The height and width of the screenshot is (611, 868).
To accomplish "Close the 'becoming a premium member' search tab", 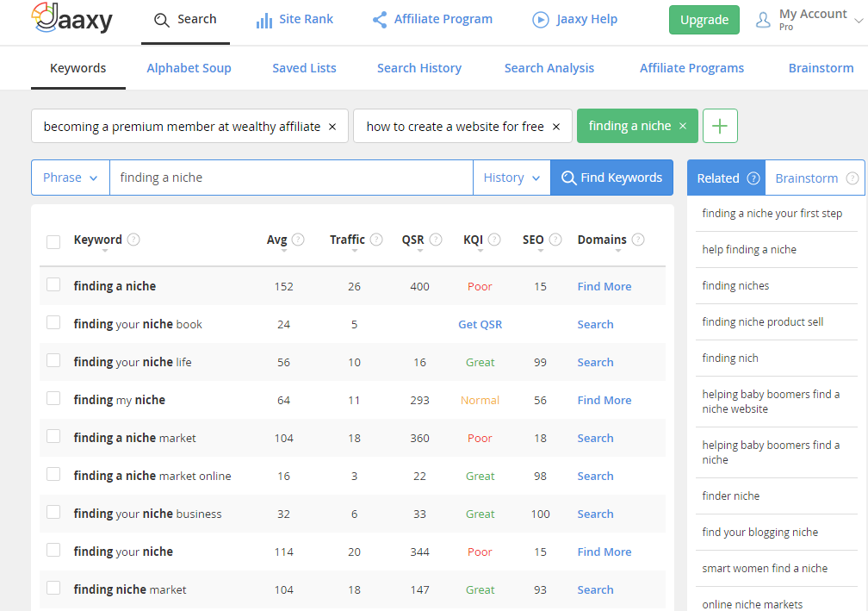I will click(x=332, y=127).
